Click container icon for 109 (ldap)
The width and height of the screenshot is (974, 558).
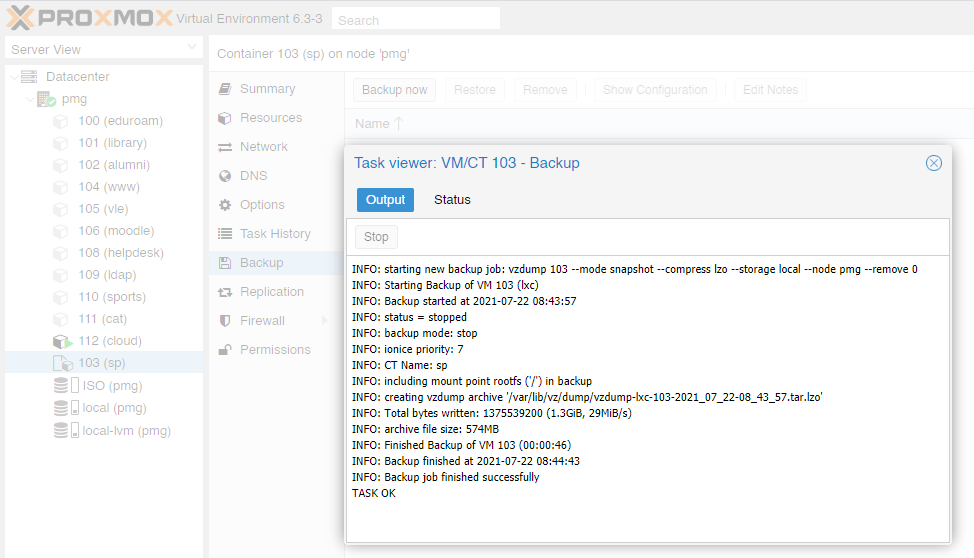[60, 275]
